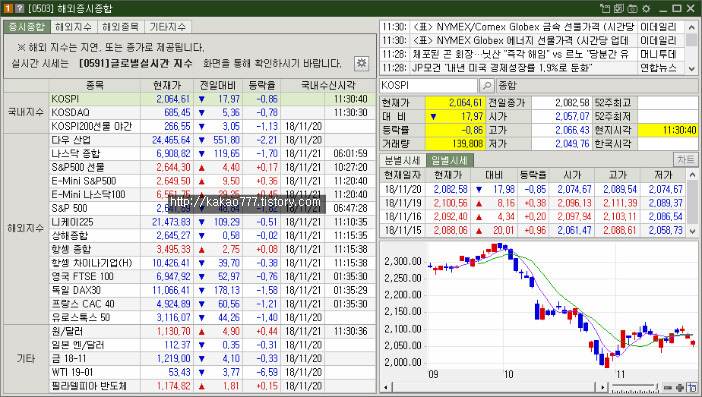
Task: Select the 일별시세 tab
Action: (449, 160)
